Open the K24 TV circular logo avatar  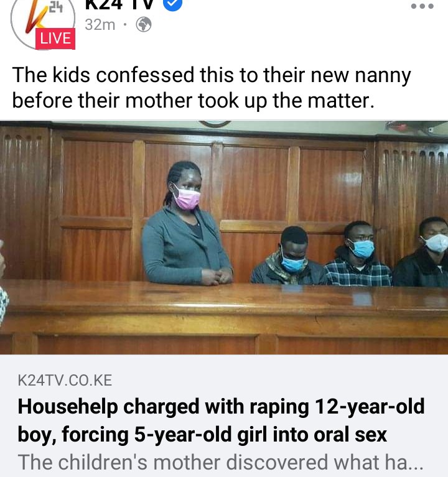coord(42,21)
